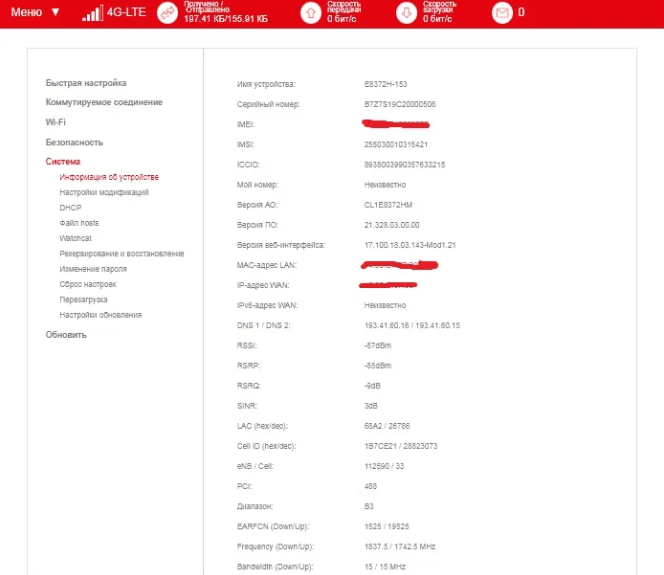Open the DHCP settings page
664x575 pixels.
click(70, 207)
